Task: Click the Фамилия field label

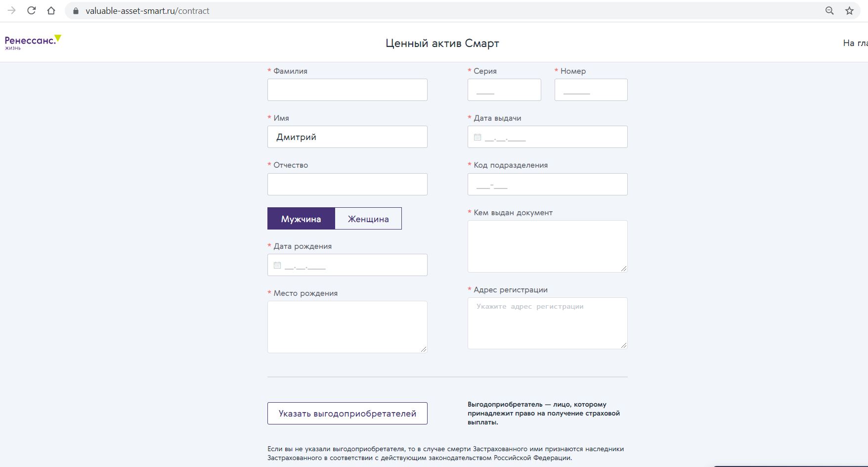Action: click(x=290, y=71)
